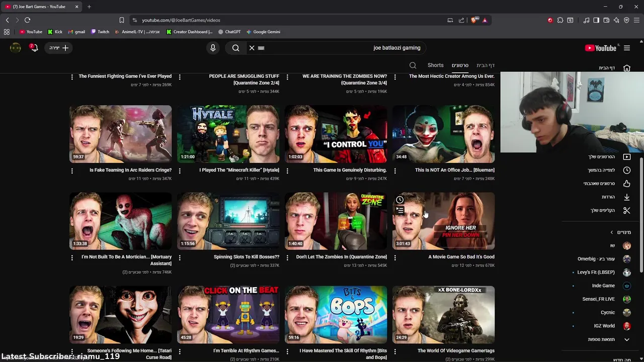This screenshot has width=644, height=362.
Task: Clear the search field with X
Action: click(252, 48)
